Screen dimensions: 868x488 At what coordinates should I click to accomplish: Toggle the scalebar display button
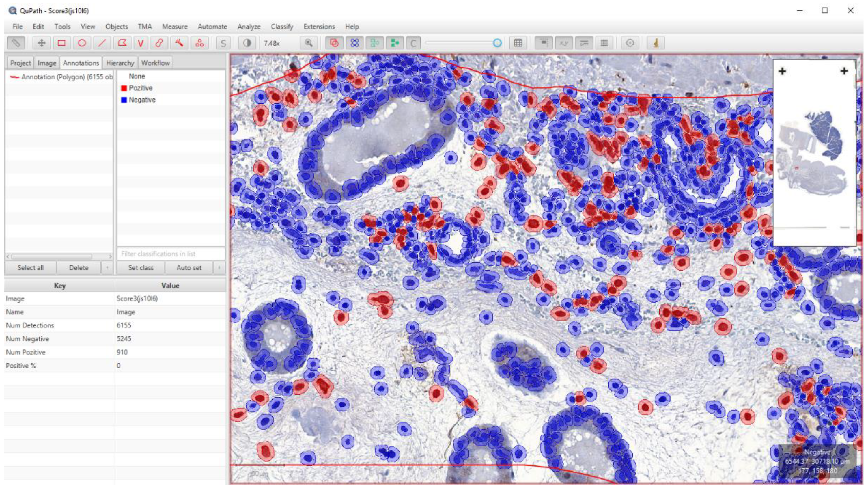coord(584,43)
